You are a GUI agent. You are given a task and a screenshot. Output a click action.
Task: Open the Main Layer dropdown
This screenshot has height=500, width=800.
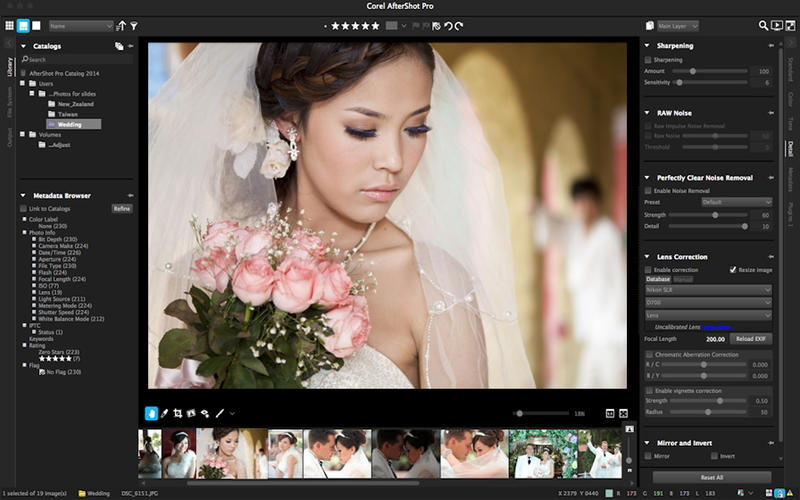pyautogui.click(x=678, y=25)
